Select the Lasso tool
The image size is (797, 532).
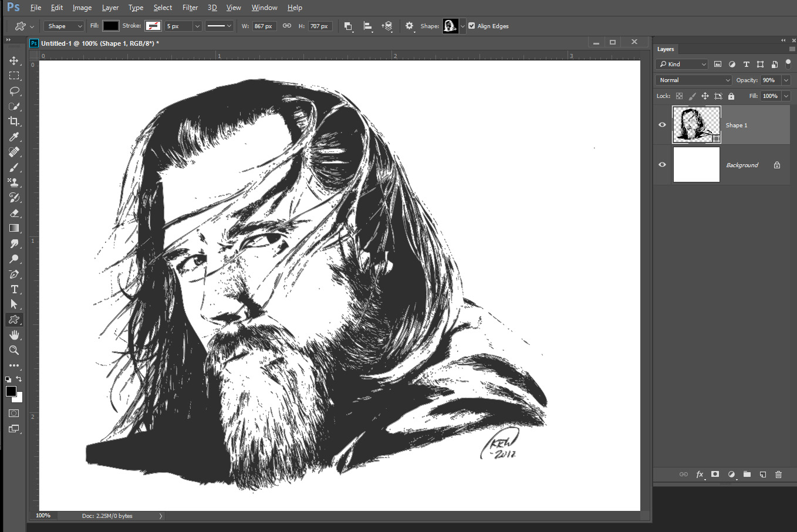14,91
